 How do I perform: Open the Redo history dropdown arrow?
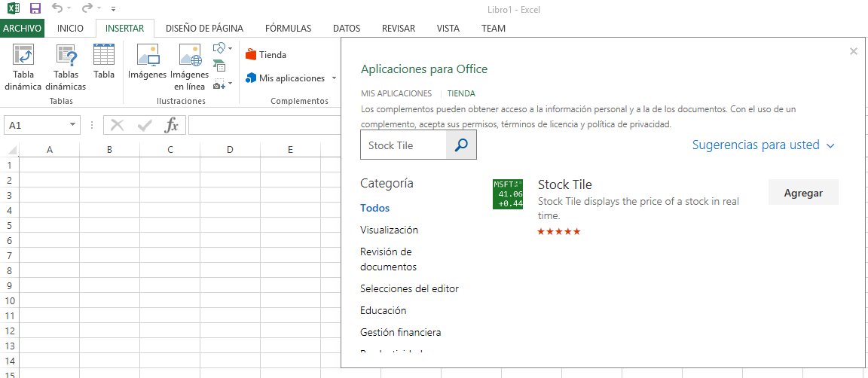[x=99, y=8]
